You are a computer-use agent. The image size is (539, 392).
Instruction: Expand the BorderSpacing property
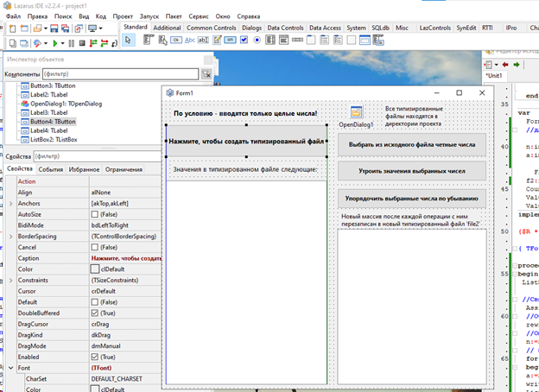(x=11, y=236)
